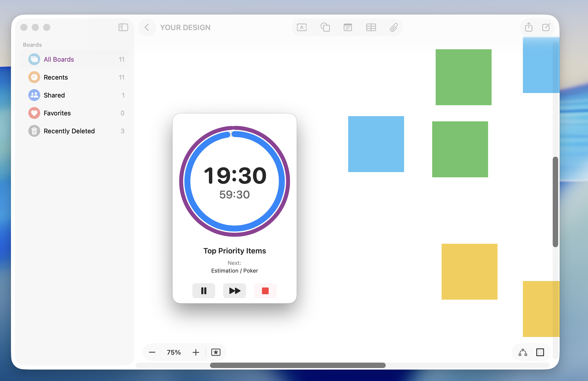Toggle alignment guides at bottom right

523,352
